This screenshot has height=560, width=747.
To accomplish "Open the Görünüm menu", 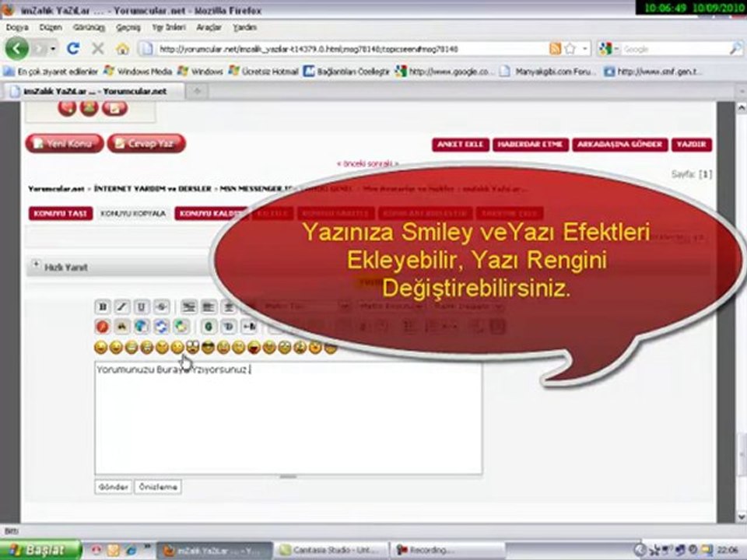I will (x=89, y=28).
